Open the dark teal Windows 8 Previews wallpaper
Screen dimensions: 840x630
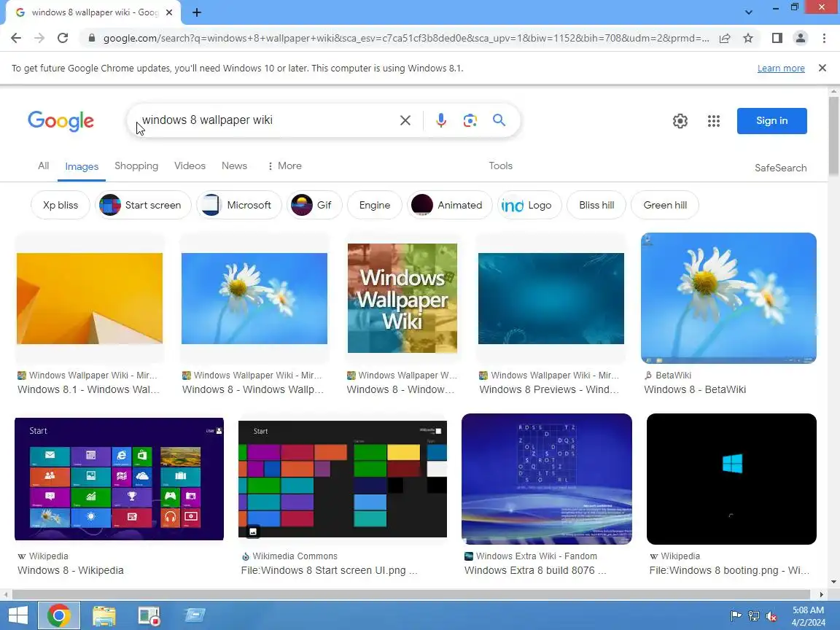pyautogui.click(x=551, y=298)
